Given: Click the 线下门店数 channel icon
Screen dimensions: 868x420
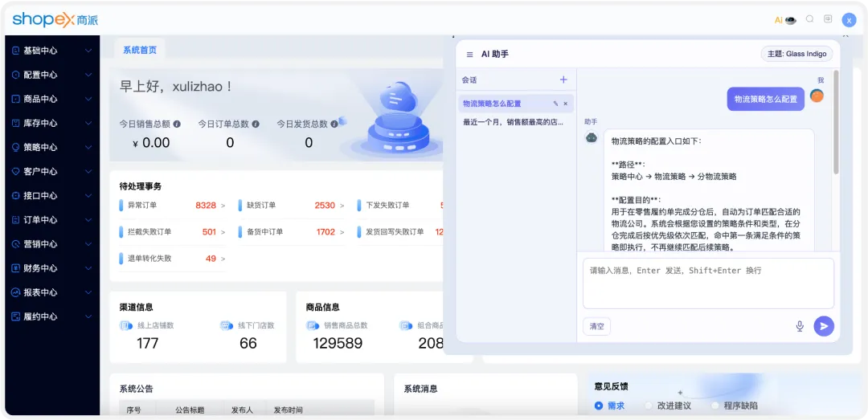Looking at the screenshot, I should point(227,326).
